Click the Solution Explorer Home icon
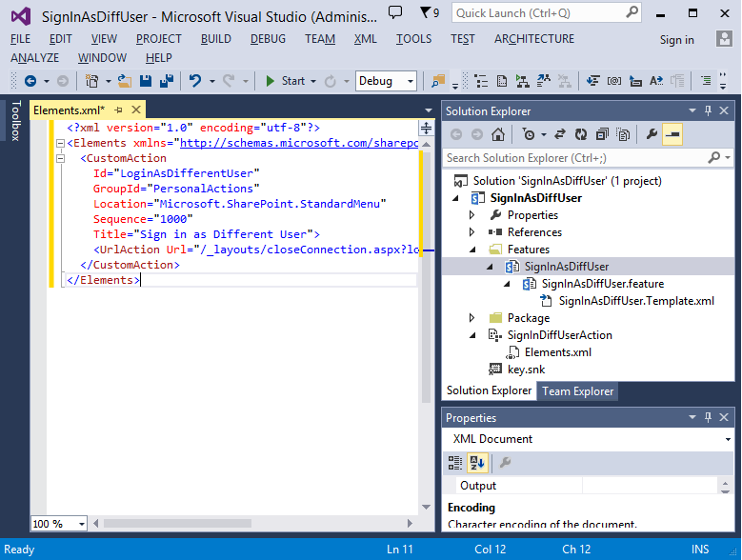This screenshot has height=560, width=742. 498,135
